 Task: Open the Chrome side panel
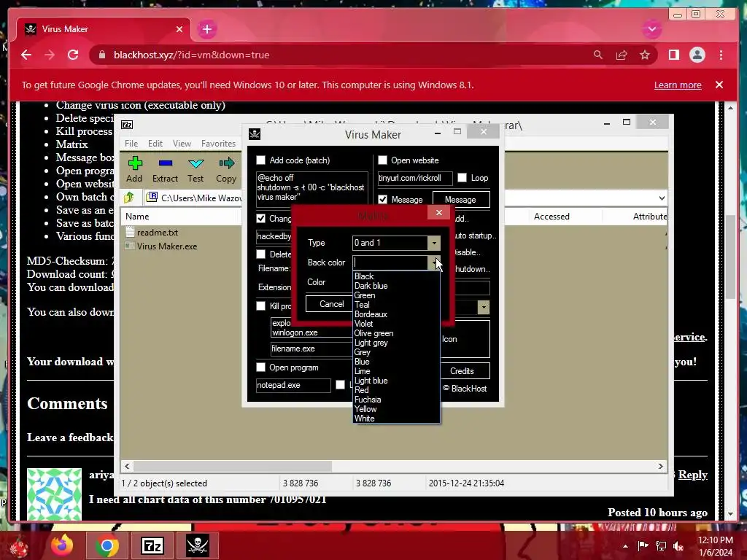(x=673, y=55)
